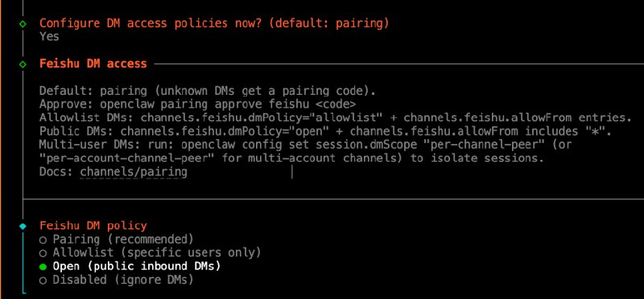
Task: Select the Pairing (recommended) option
Action: tap(117, 239)
